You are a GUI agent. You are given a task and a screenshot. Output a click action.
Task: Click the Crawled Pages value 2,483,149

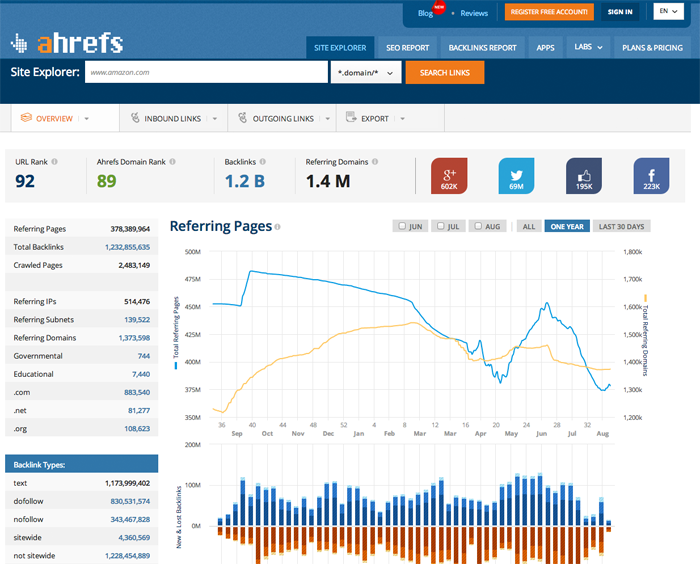coord(134,265)
